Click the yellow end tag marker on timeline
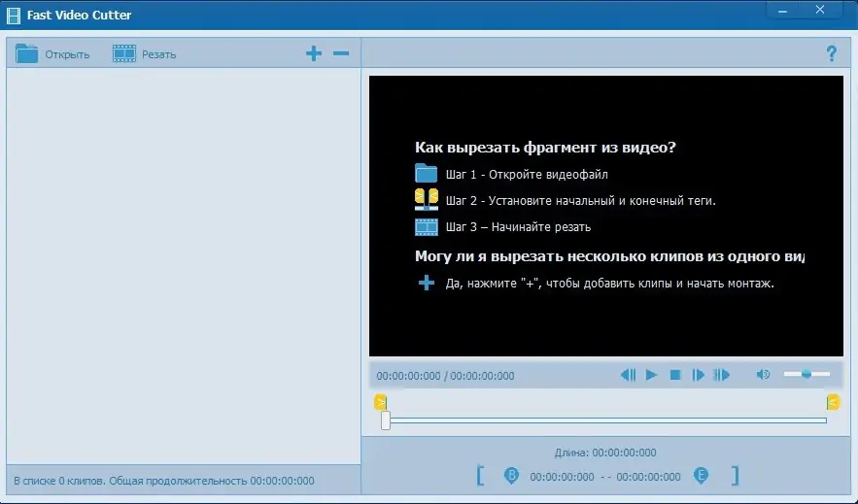 (x=833, y=402)
